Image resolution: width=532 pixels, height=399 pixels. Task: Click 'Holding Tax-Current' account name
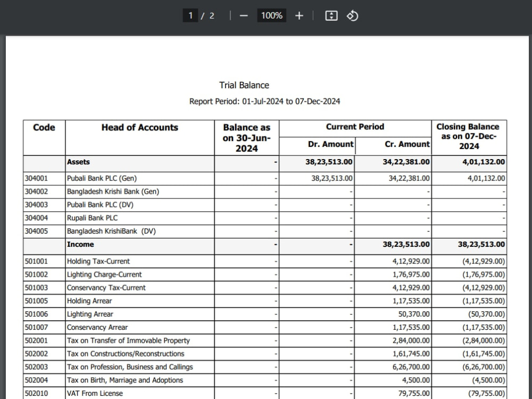pyautogui.click(x=98, y=261)
